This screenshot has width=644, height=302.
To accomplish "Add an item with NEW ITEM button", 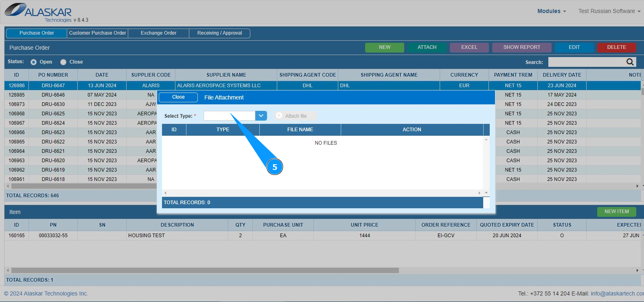I will tap(617, 212).
